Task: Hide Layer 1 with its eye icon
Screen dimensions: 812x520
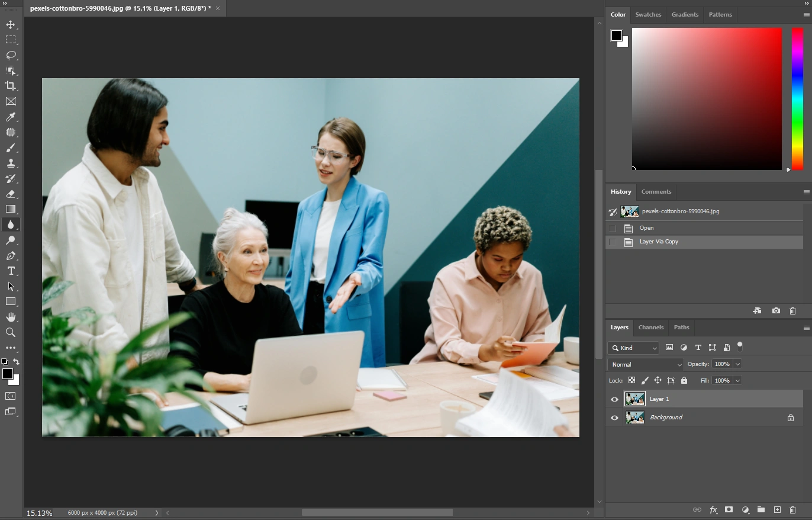Action: 614,399
